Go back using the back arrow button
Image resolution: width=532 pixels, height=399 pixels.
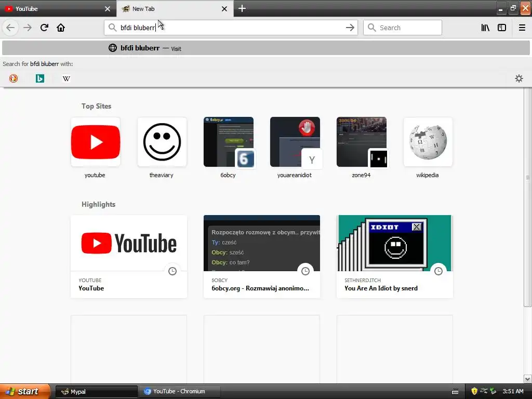pos(10,28)
